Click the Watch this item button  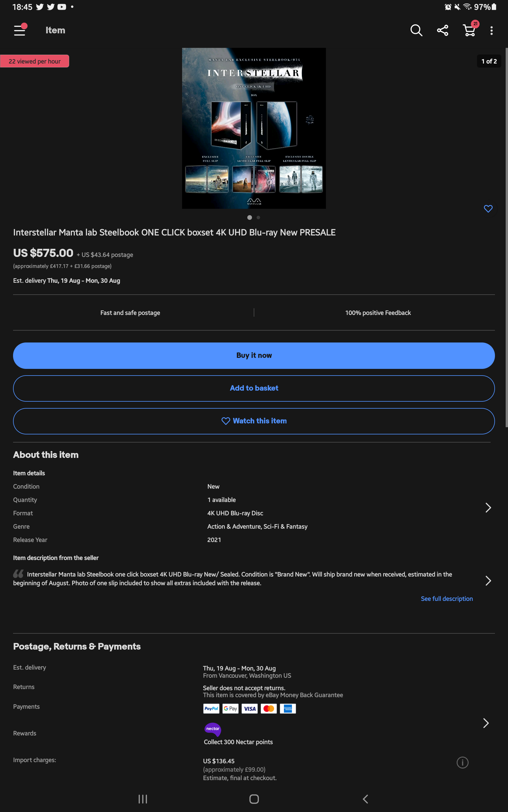pos(254,421)
